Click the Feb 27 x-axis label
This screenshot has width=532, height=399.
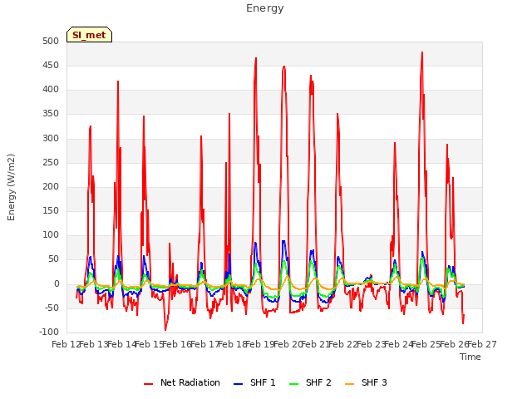(482, 345)
